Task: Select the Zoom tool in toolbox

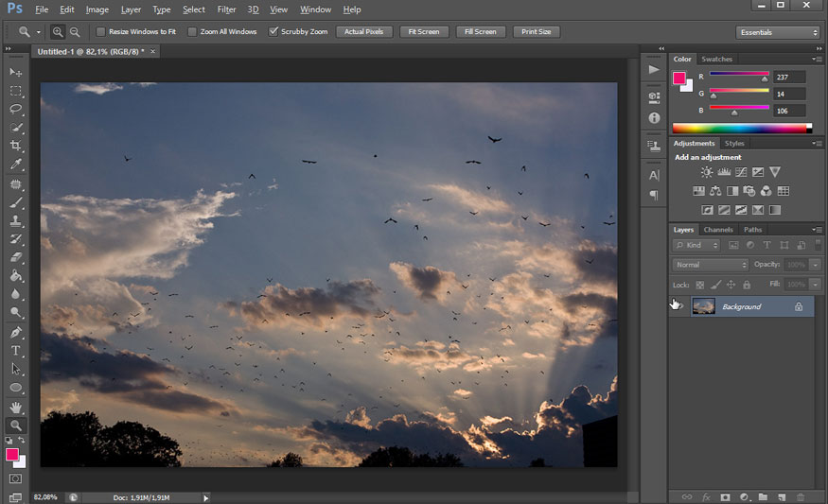Action: coord(15,426)
